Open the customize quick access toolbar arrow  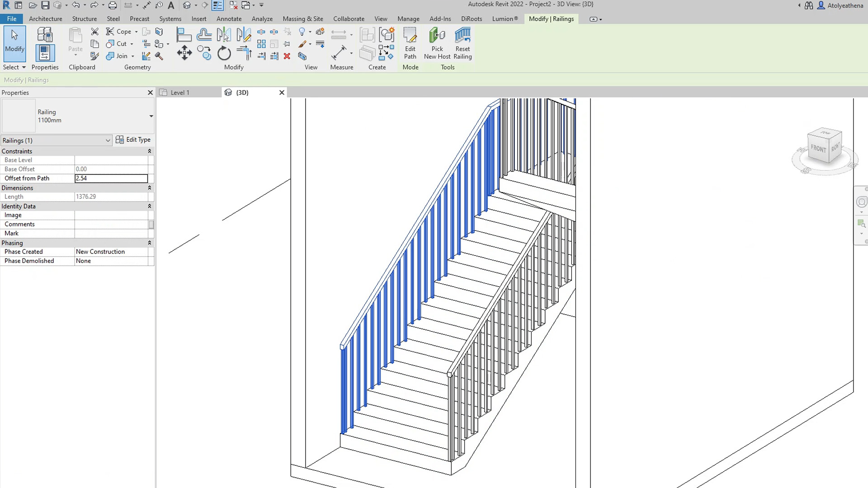tap(261, 5)
